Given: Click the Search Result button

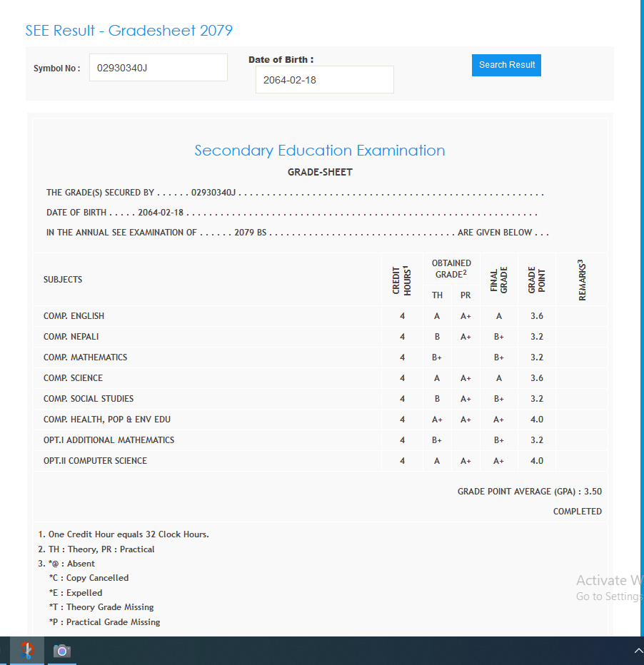Looking at the screenshot, I should click(506, 65).
